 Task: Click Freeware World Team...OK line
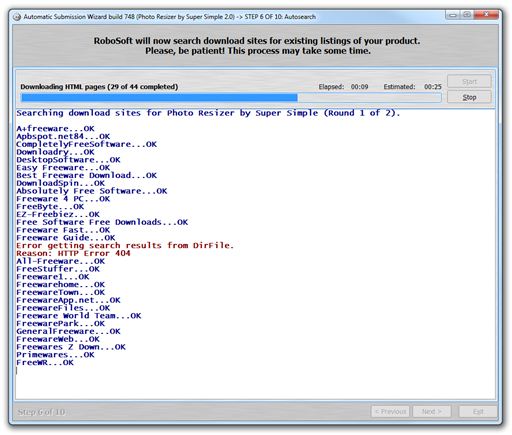pos(79,316)
